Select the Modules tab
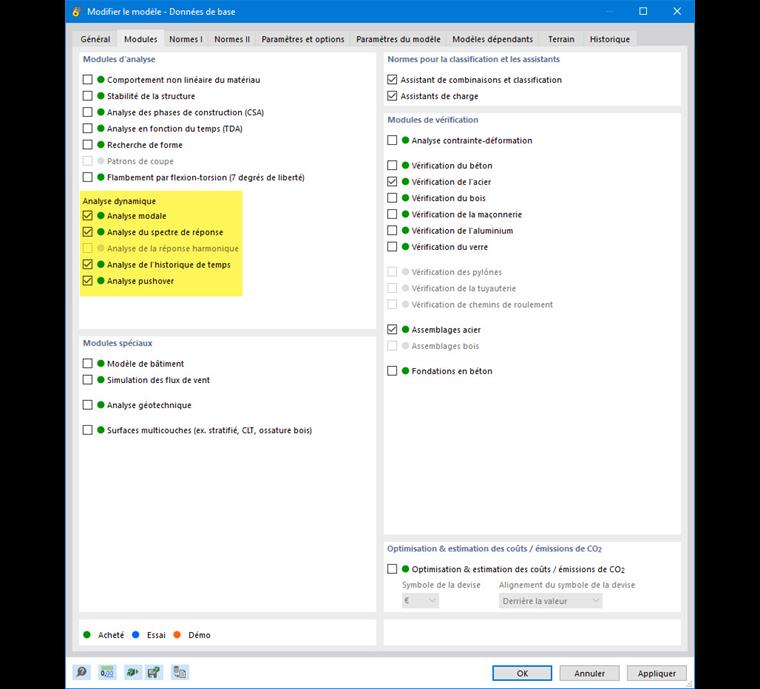 click(x=141, y=39)
